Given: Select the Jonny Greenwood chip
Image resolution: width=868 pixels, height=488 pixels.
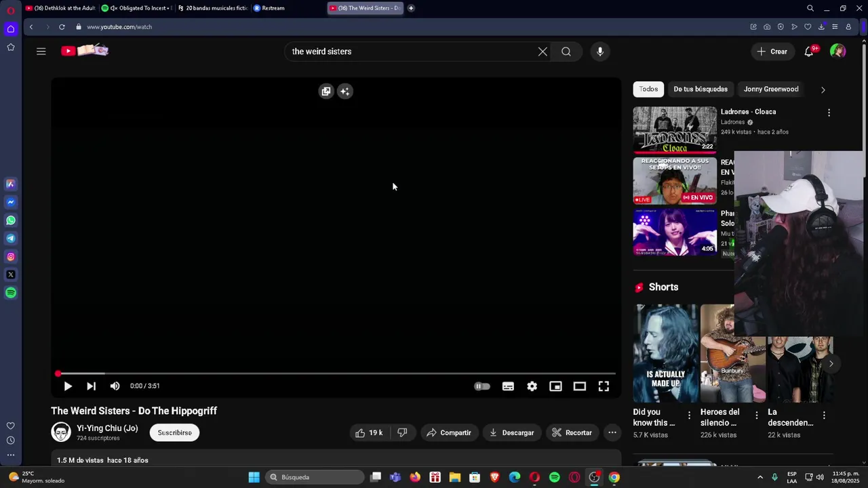Looking at the screenshot, I should (x=771, y=89).
